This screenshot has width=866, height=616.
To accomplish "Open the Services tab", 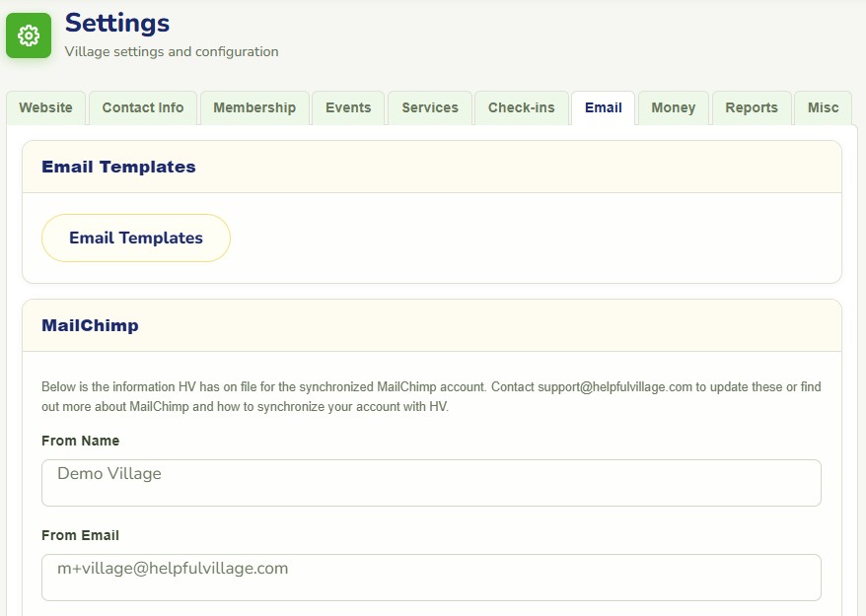I will 430,107.
